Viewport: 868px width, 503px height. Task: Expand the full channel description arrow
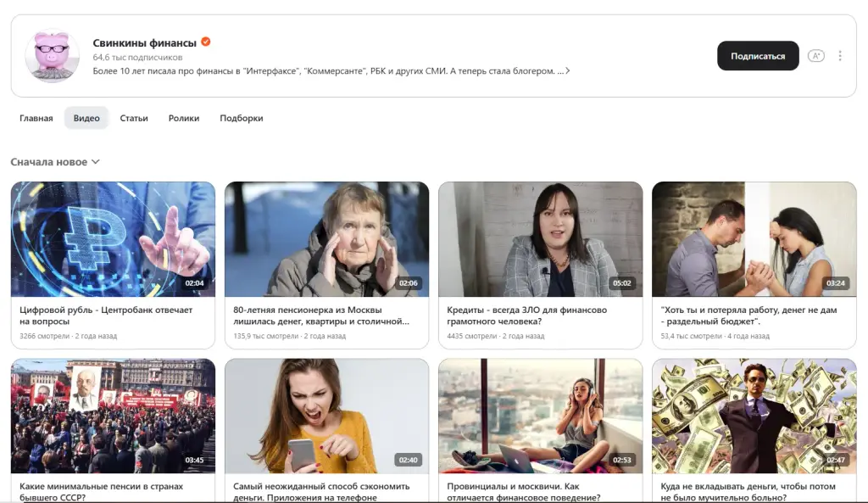pos(567,71)
